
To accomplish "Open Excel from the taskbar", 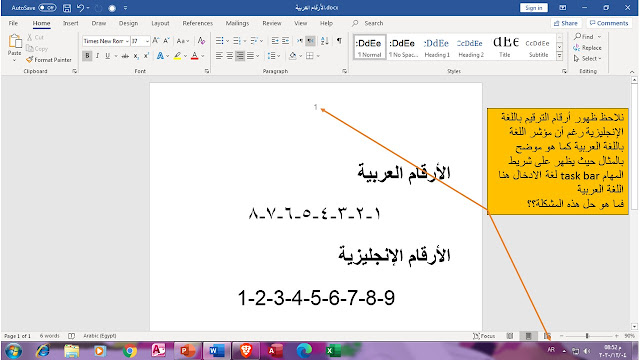I will pos(333,351).
